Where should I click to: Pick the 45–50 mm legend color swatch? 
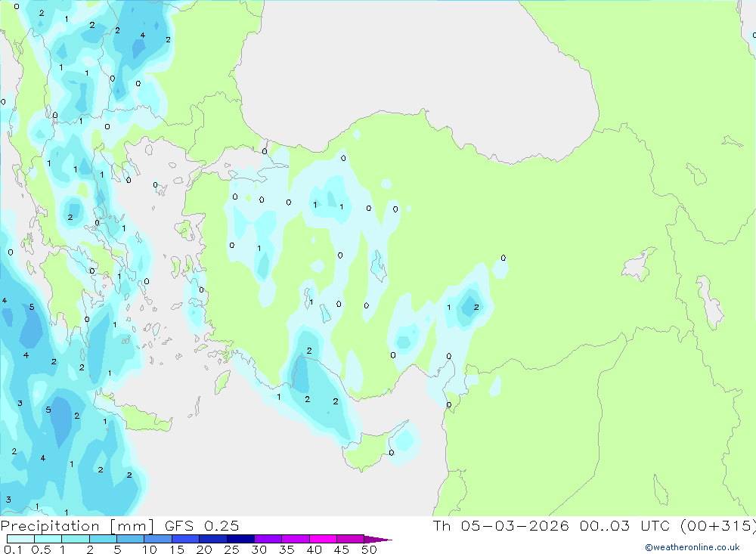[351, 539]
